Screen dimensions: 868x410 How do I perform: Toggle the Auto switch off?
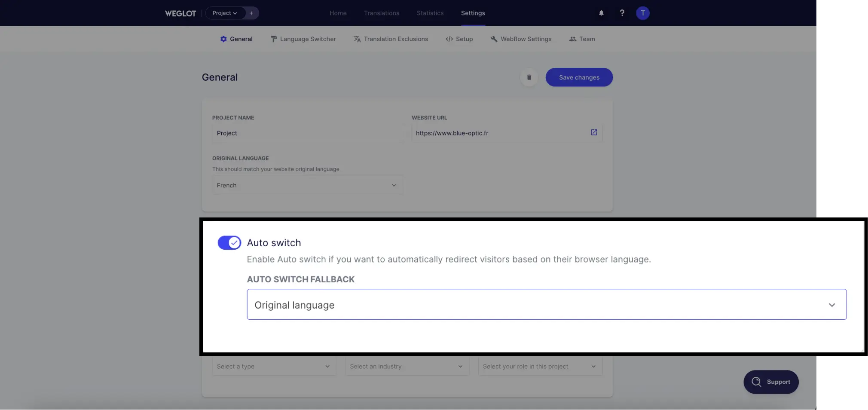(229, 243)
